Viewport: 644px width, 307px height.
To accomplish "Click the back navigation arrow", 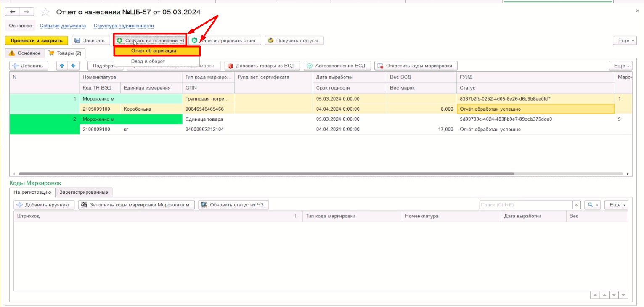I will point(13,12).
